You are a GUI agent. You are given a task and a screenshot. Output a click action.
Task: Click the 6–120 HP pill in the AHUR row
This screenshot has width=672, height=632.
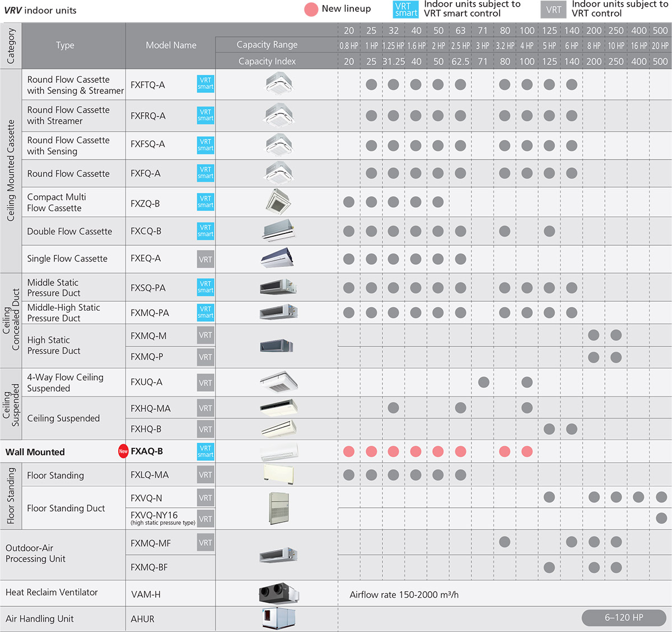pyautogui.click(x=624, y=617)
